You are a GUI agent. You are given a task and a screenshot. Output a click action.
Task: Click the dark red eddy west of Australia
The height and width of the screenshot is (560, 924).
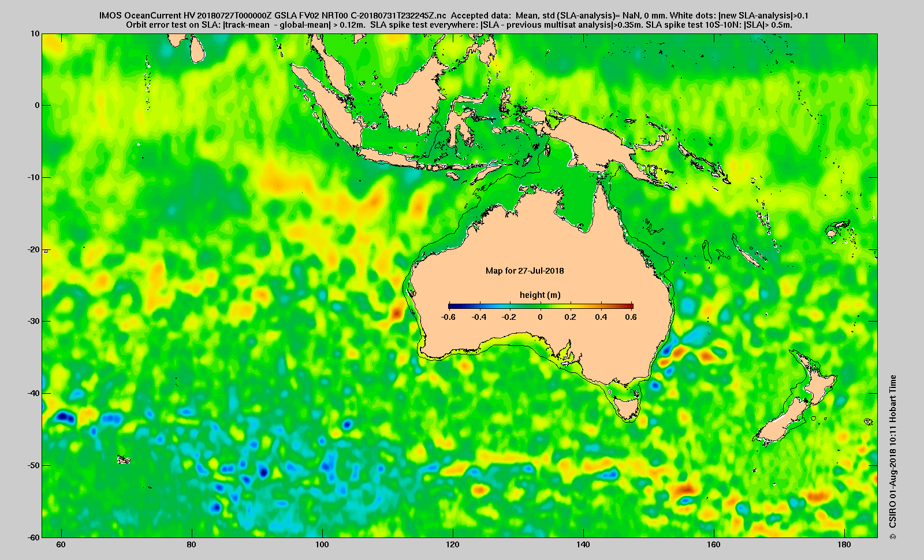click(397, 313)
